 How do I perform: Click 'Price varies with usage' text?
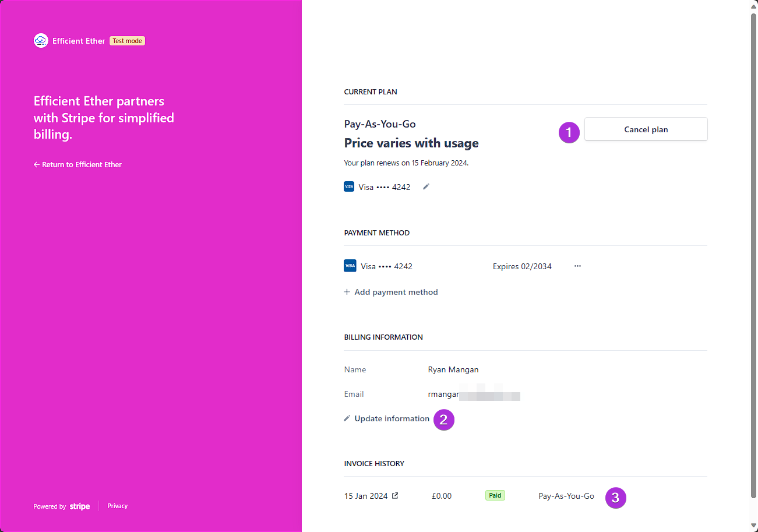(x=411, y=143)
